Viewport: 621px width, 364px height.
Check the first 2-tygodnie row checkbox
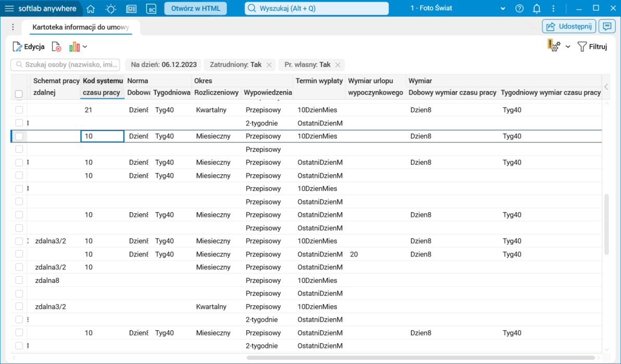coord(19,123)
